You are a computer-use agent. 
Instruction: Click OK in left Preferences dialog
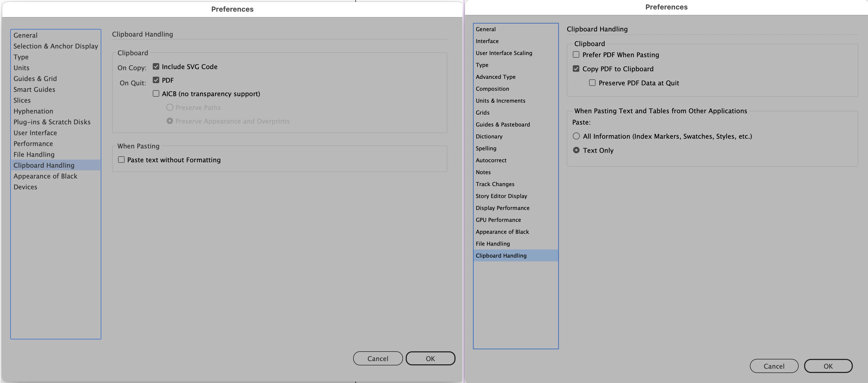click(430, 358)
